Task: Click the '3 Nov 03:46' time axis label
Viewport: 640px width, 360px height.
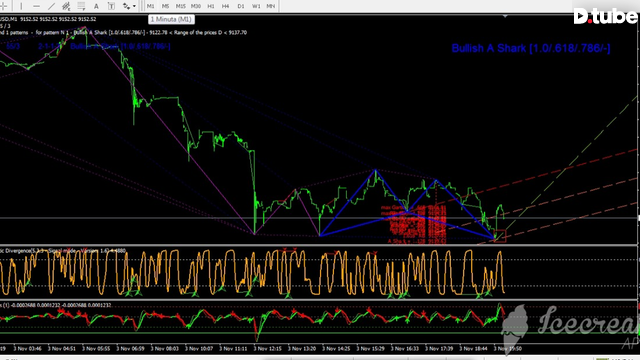Action: (x=27, y=349)
